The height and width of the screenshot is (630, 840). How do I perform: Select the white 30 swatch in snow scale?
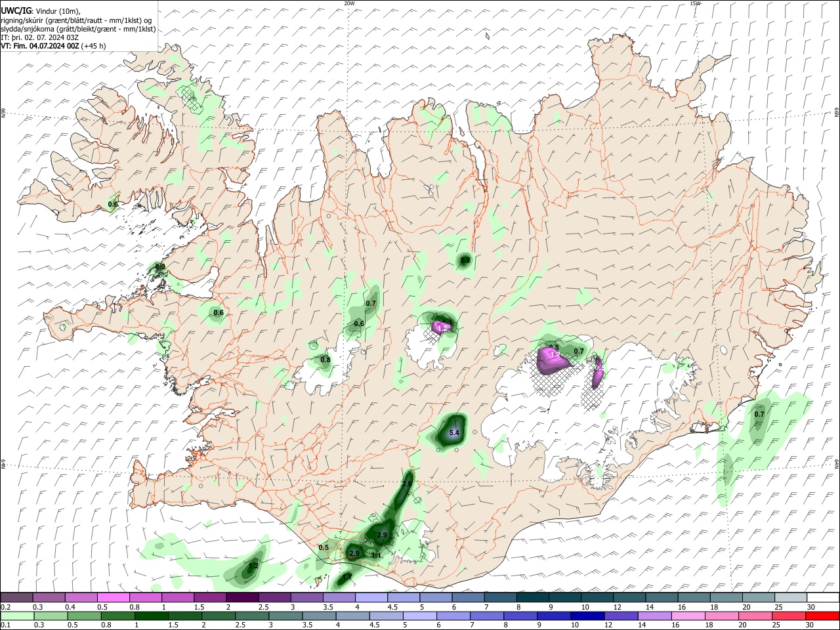[823, 598]
